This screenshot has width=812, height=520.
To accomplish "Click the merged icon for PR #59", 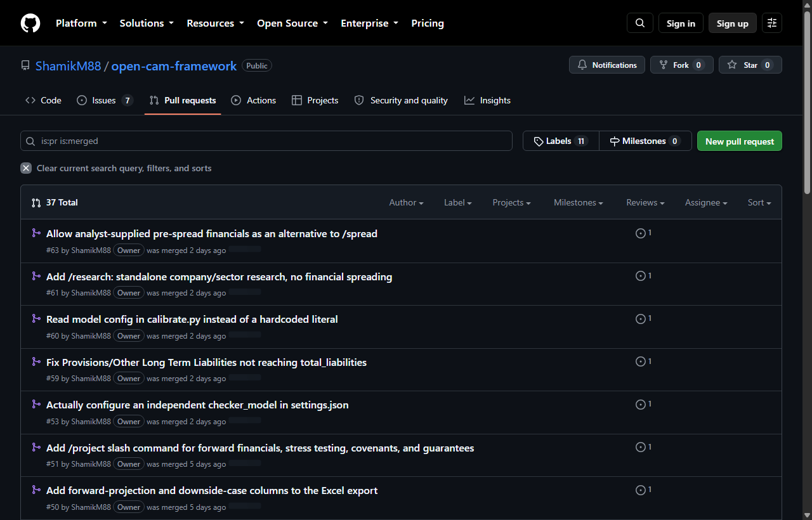I will pyautogui.click(x=36, y=361).
